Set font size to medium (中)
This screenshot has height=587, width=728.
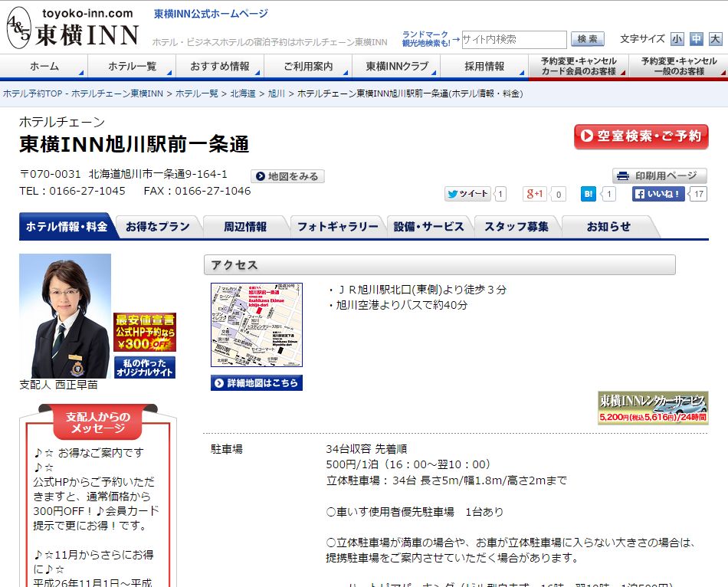(696, 39)
